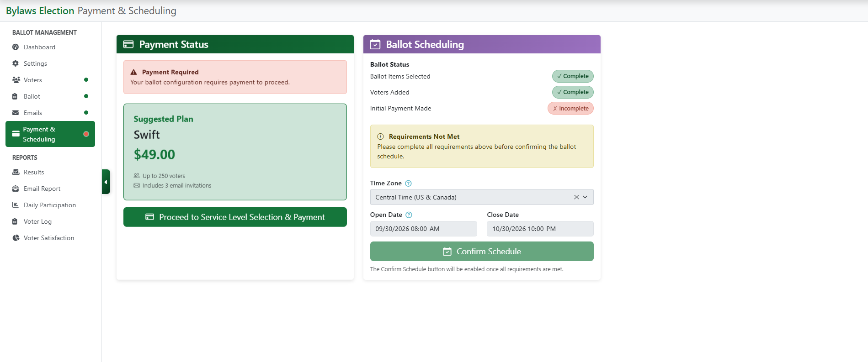Click the Bylaws Election title
Viewport: 868px width, 362px height.
click(40, 10)
